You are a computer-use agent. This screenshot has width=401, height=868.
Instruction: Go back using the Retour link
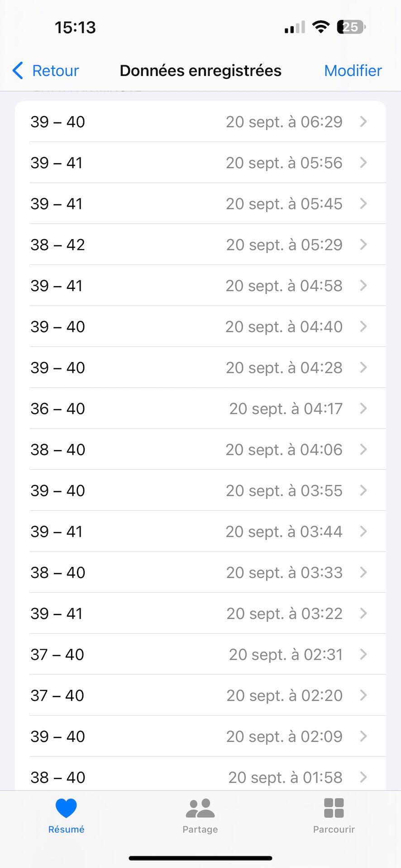[x=55, y=71]
